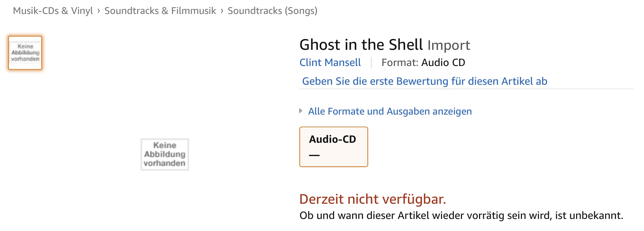Click the 'Format: Audio CD' text
Image resolution: width=644 pixels, height=231 pixels.
(x=423, y=63)
